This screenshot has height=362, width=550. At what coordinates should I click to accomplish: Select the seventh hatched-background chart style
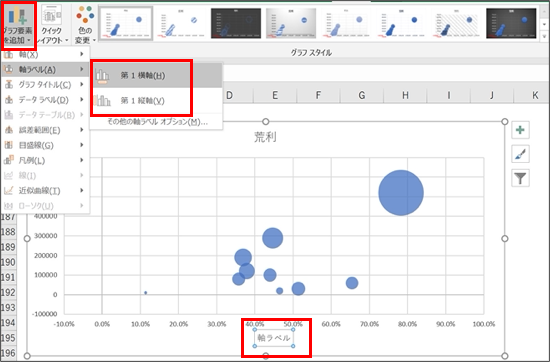click(456, 23)
